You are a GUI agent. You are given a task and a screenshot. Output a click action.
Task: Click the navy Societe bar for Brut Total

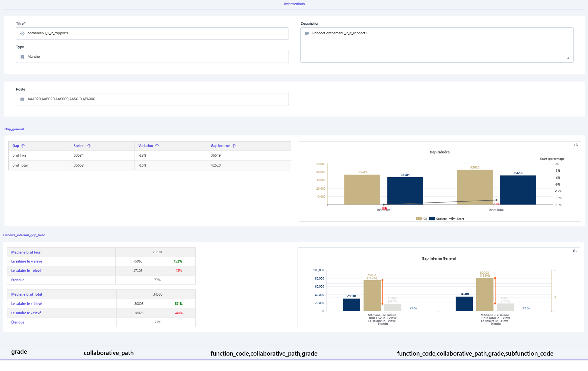(518, 190)
